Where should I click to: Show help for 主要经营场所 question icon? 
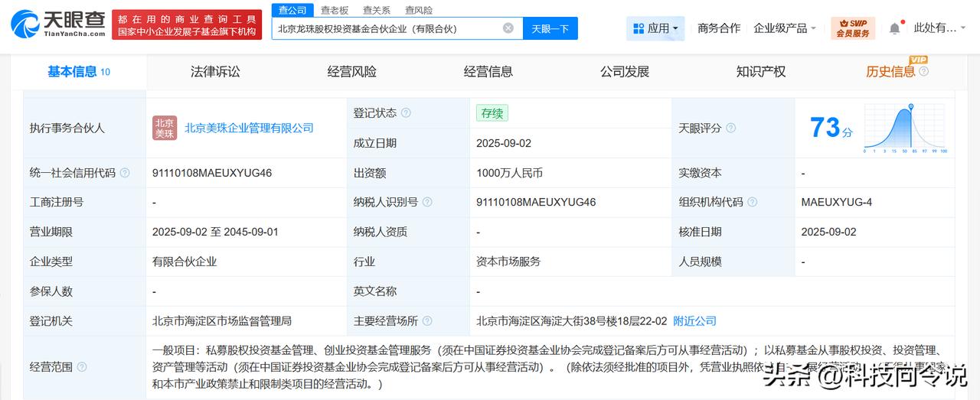tap(427, 321)
